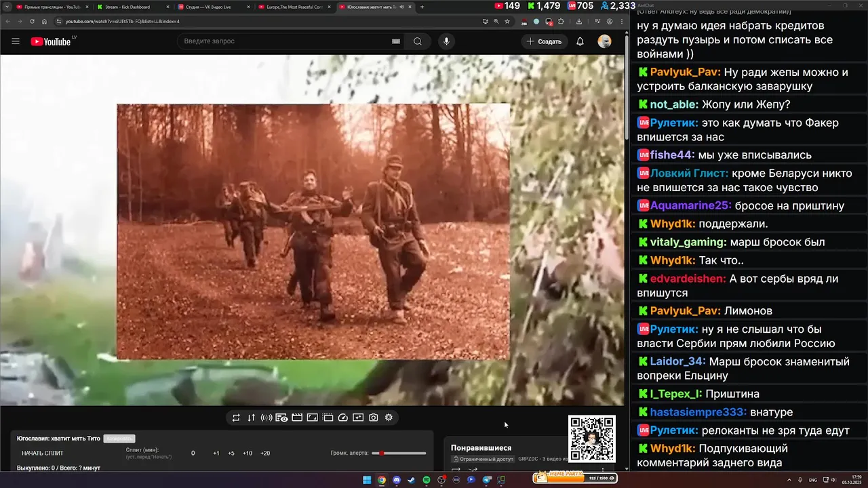This screenshot has height=488, width=868.
Task: Bookmark this page with the star icon
Action: pos(507,21)
